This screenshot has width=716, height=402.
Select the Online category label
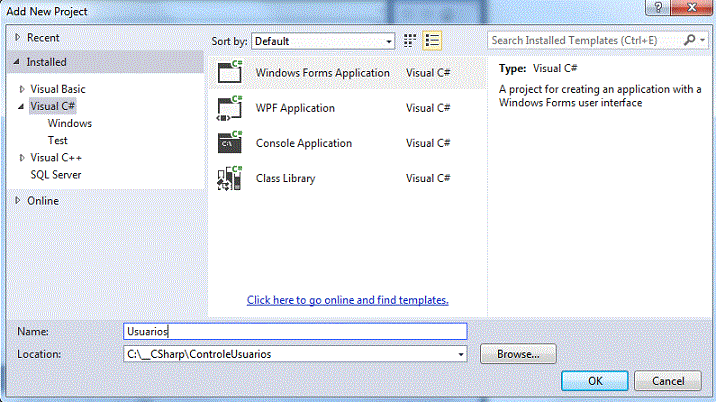pos(43,201)
